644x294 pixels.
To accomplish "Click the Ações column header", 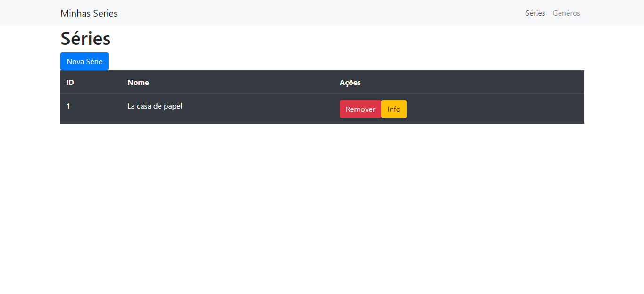I will coord(350,82).
